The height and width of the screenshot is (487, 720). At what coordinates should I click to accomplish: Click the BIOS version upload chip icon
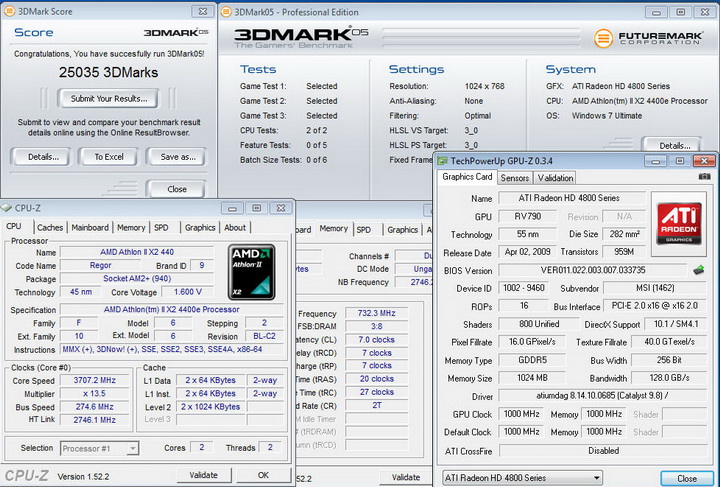point(698,270)
